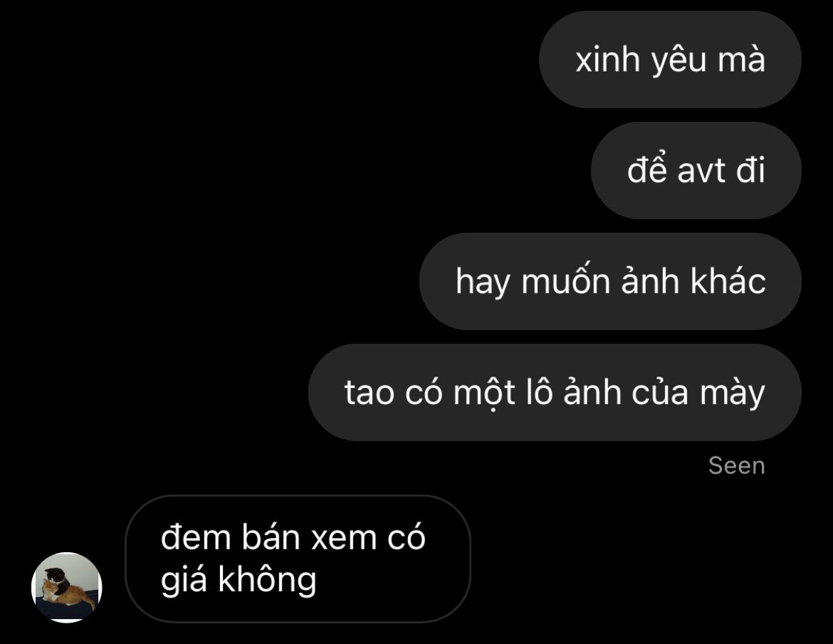Viewport: 833px width, 644px height.
Task: Tap the word 'mà' in the first message
Action: point(741,58)
